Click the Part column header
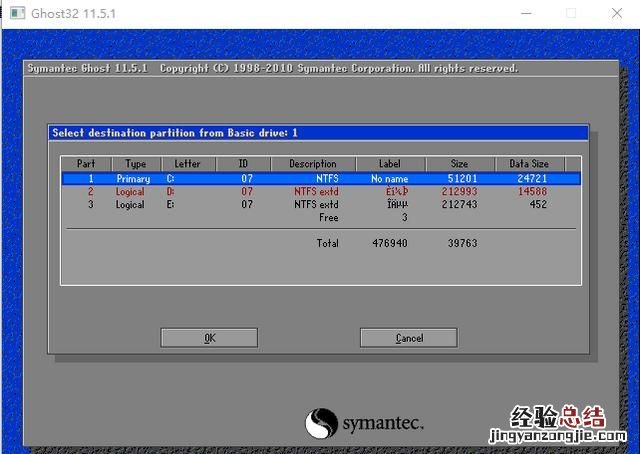Viewport: 640px width, 454px height. (x=86, y=164)
